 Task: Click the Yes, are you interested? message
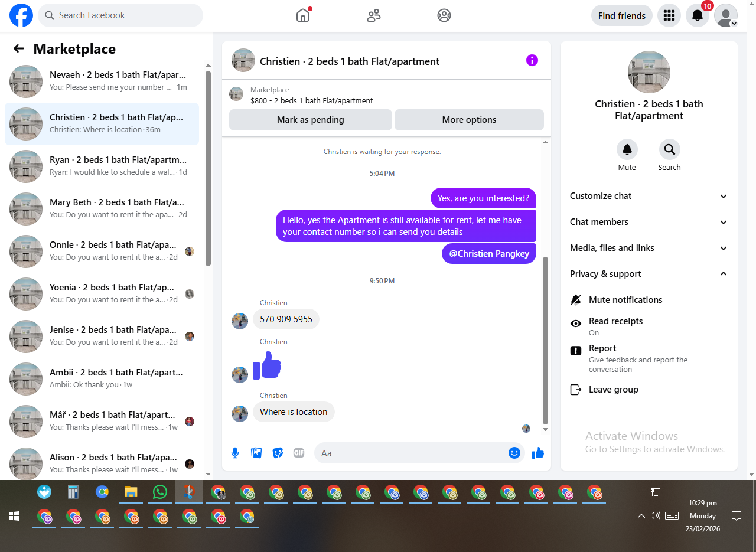(x=483, y=198)
